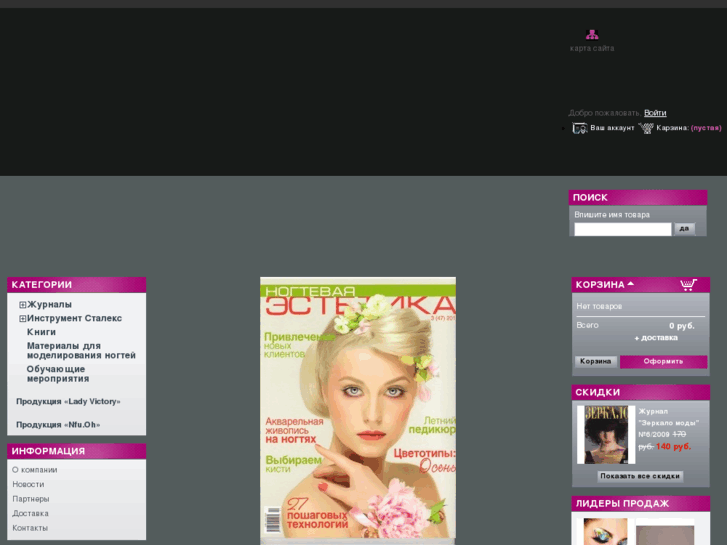Click the 'Ногтевая Эстетика' magazine cover image
727x545 pixels.
[x=358, y=409]
